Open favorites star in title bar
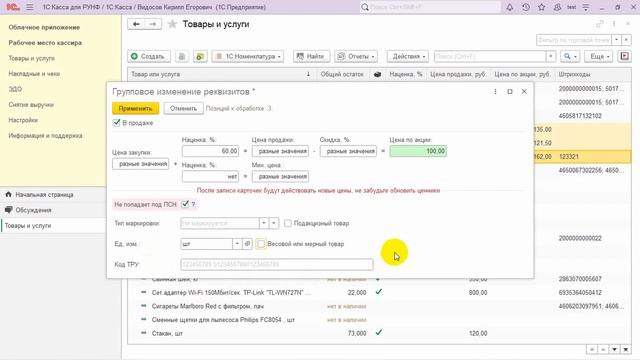The width and height of the screenshot is (640, 360). pyautogui.click(x=542, y=7)
